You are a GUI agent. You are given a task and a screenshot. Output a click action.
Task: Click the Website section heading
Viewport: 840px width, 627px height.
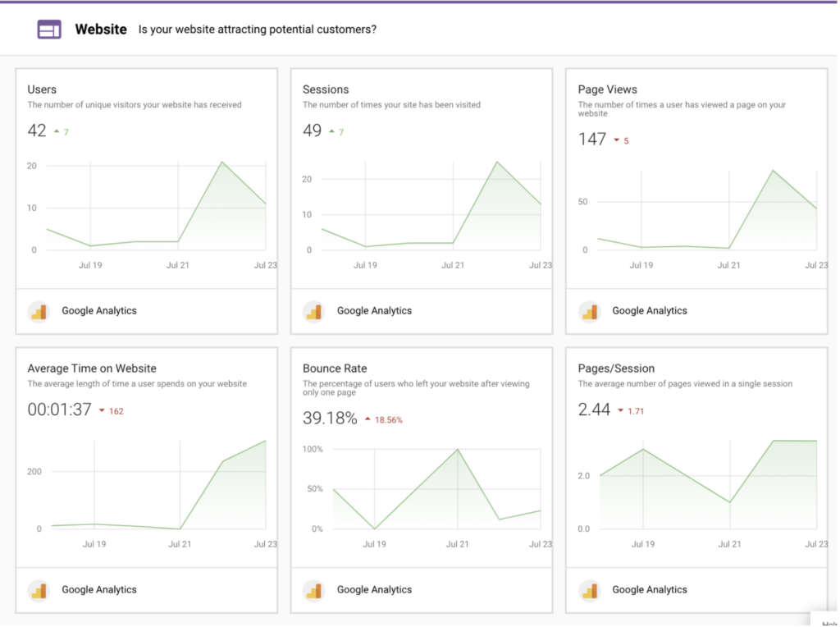[x=101, y=30]
